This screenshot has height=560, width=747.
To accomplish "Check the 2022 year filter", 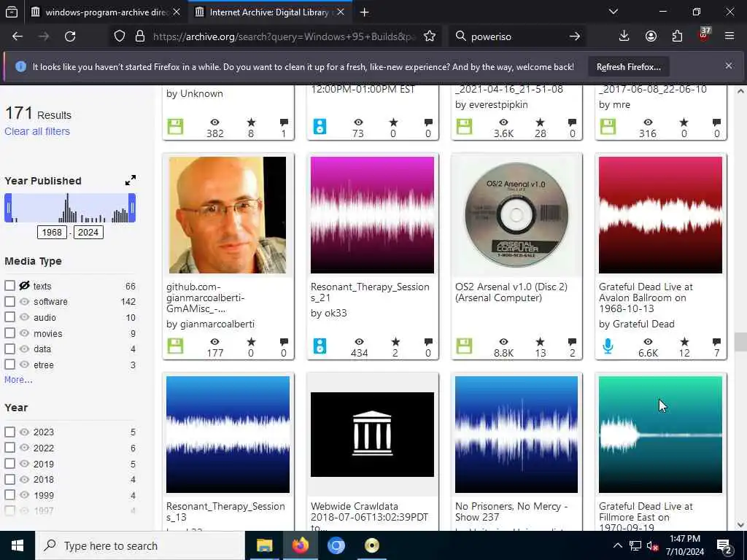I will pos(9,448).
